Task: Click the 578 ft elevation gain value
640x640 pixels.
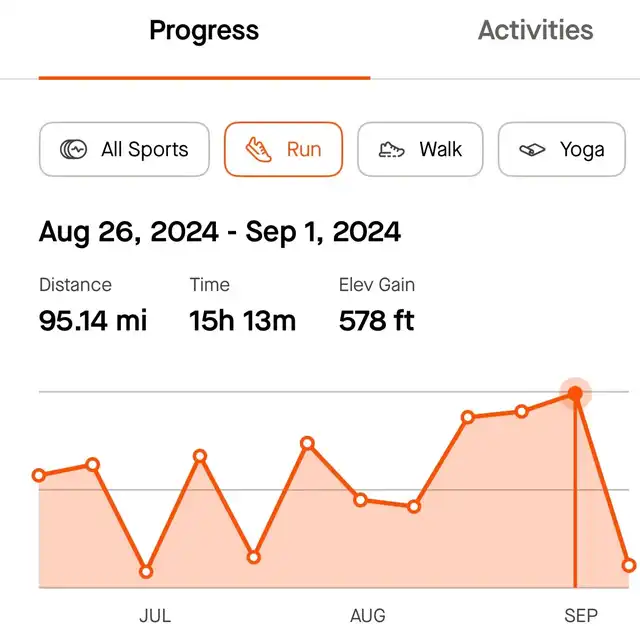Action: (377, 320)
